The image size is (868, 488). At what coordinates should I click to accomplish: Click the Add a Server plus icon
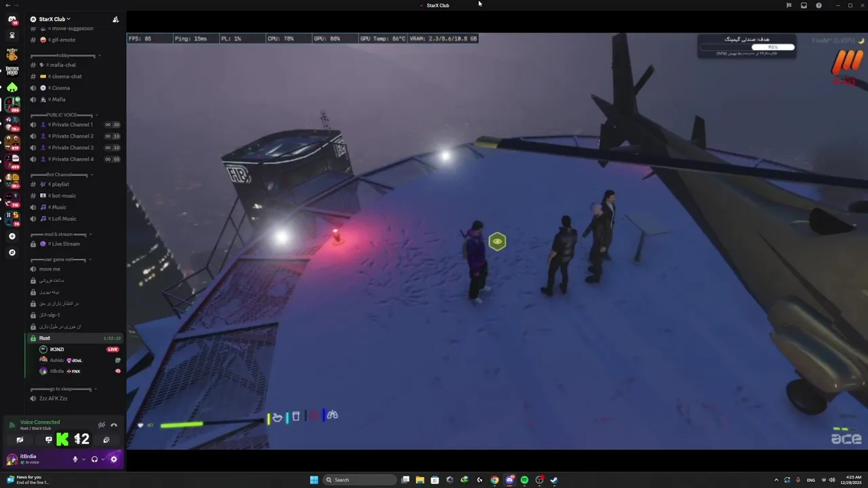coord(12,237)
